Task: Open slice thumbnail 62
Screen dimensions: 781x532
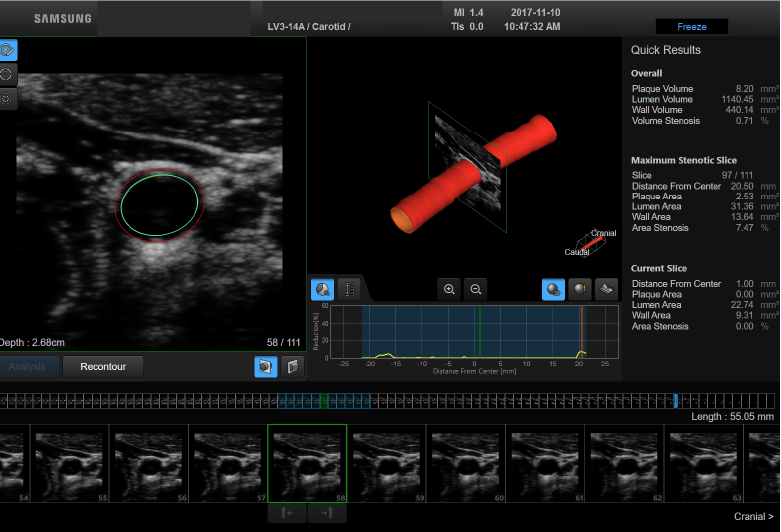Action: (x=625, y=464)
